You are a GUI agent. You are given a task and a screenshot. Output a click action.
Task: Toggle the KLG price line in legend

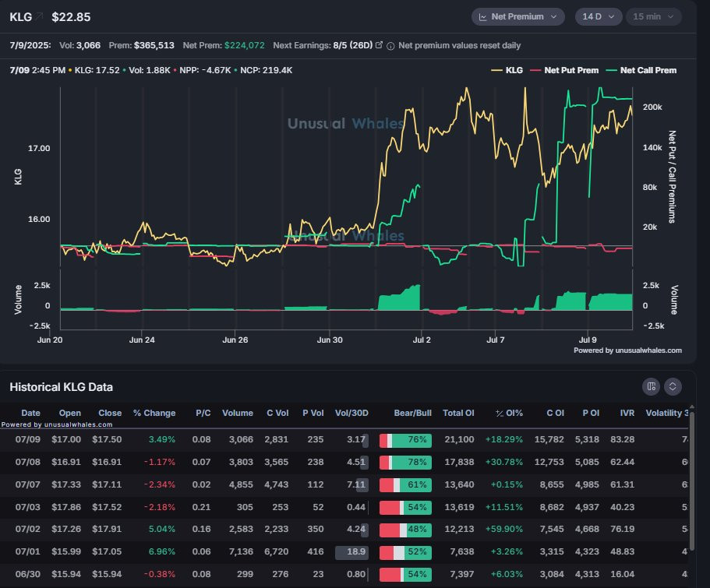point(507,70)
